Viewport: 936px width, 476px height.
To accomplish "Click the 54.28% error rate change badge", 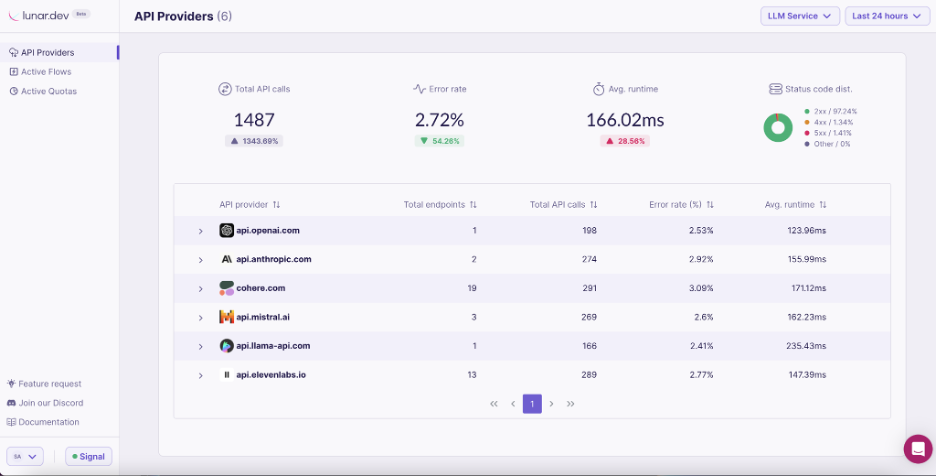I will [439, 142].
